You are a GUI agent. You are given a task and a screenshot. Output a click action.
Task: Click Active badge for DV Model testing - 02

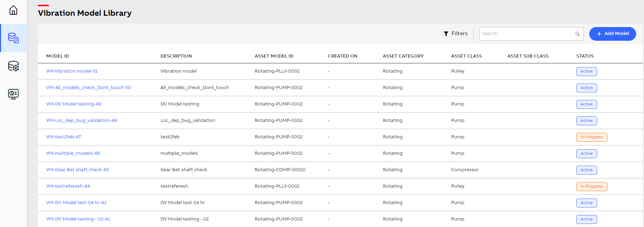pos(587,219)
